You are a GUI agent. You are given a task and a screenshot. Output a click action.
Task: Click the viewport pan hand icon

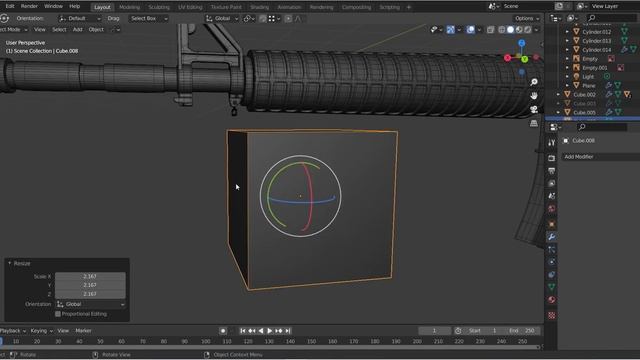(533, 96)
